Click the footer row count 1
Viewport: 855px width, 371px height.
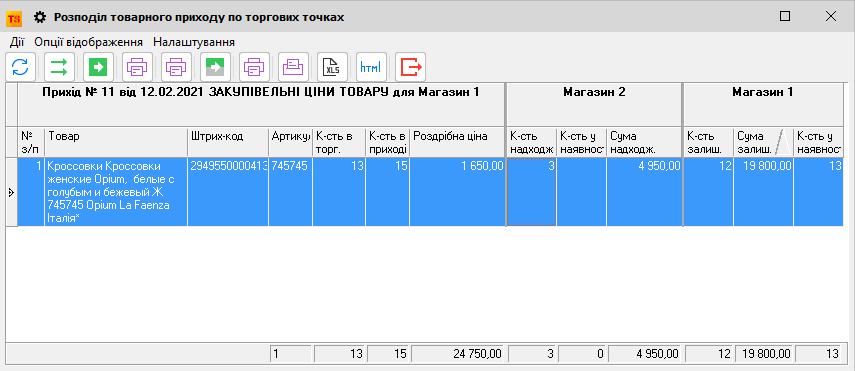pos(291,354)
